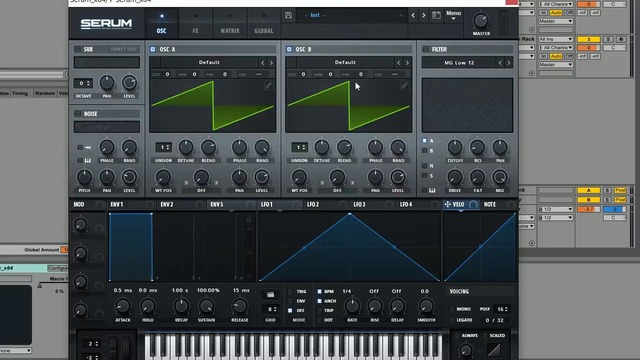This screenshot has height=360, width=640.
Task: Toggle filter routing for sub S
Action: (424, 176)
